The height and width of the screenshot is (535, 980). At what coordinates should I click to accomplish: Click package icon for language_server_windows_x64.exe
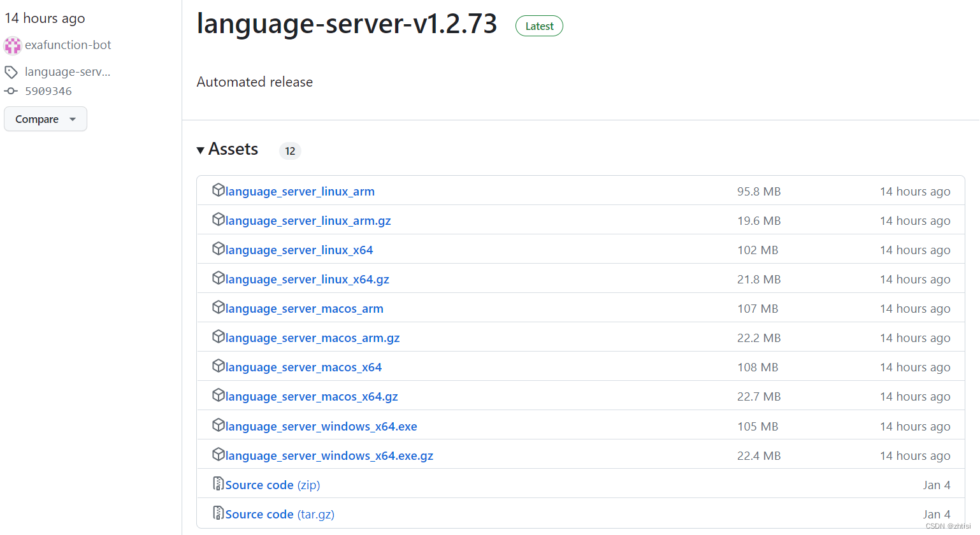point(219,425)
